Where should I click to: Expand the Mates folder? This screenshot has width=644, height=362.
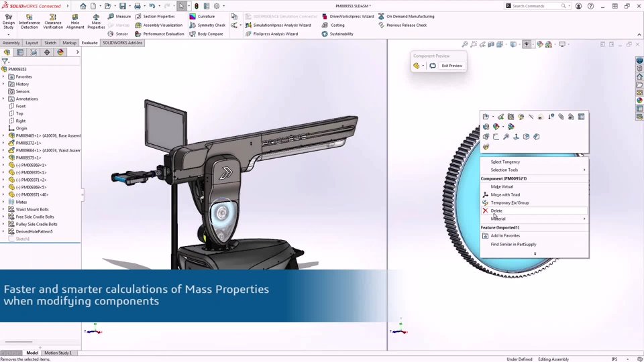click(x=3, y=202)
